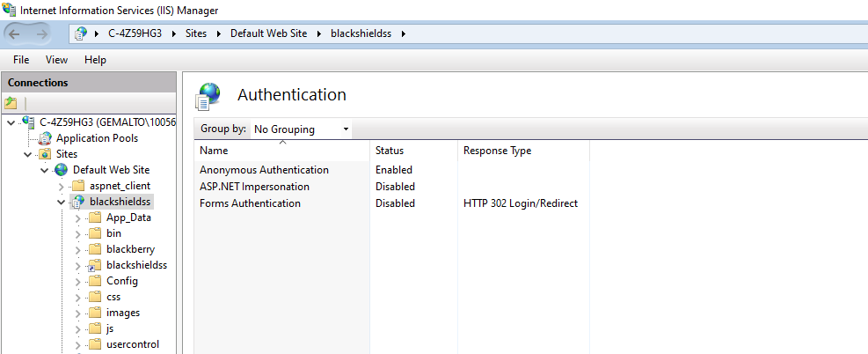Click the bin folder icon

point(95,233)
